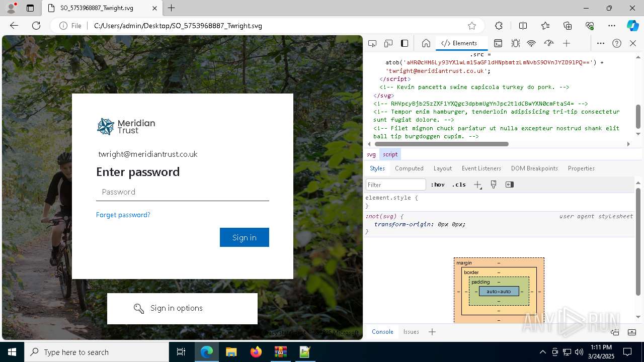Click the DOM tree vertical scrollbar thumb
This screenshot has height=362, width=644.
coord(638,117)
